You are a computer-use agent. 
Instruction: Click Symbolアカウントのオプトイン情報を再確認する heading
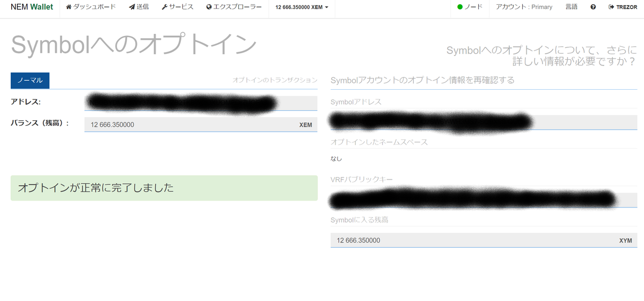[x=423, y=80]
